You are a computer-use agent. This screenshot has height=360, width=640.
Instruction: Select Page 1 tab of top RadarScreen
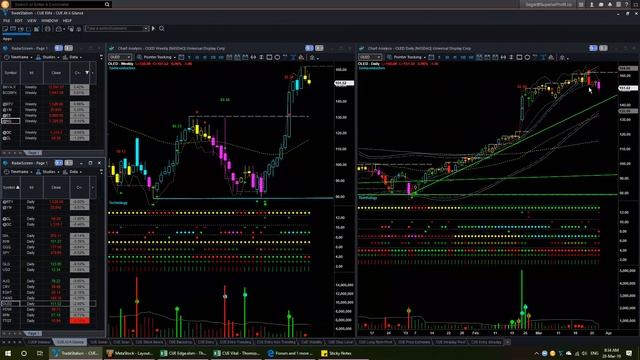tap(33, 153)
